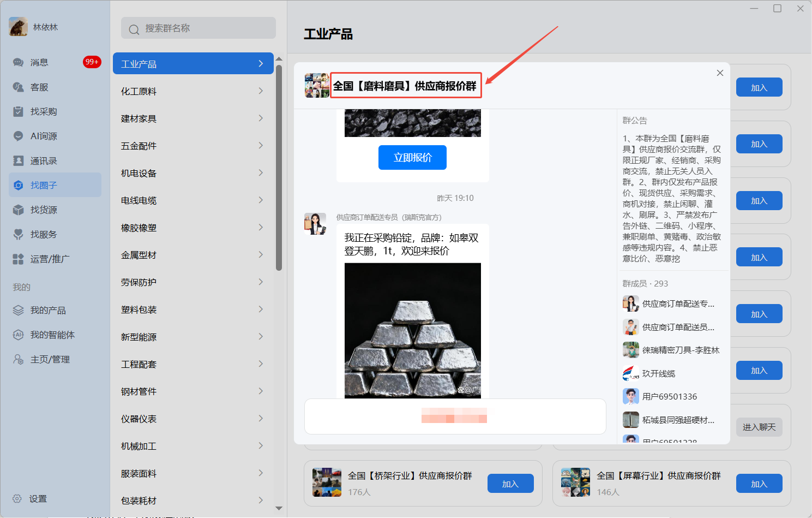Screen dimensions: 812x518
Task: Click the 林依林 profile avatar
Action: 19,27
